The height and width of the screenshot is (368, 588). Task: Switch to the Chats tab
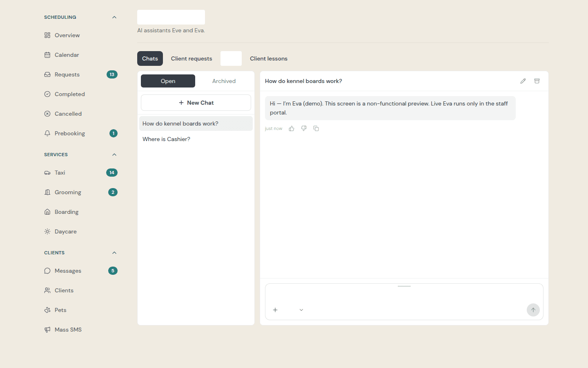coord(150,58)
